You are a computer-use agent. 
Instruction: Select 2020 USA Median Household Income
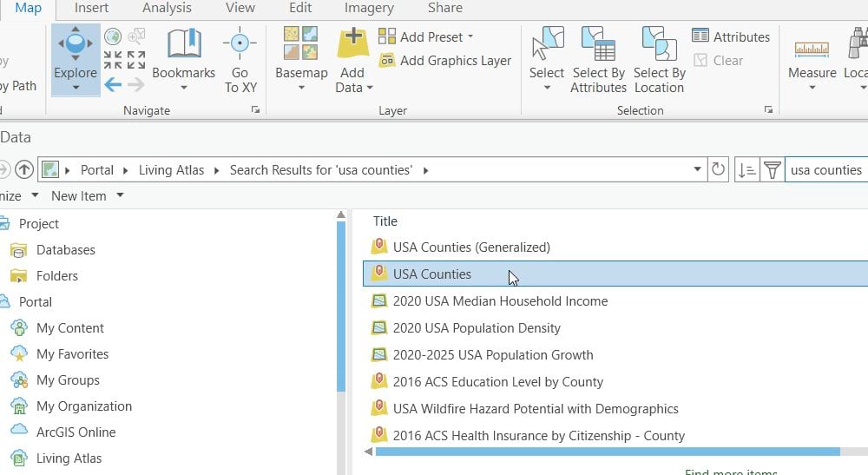500,301
